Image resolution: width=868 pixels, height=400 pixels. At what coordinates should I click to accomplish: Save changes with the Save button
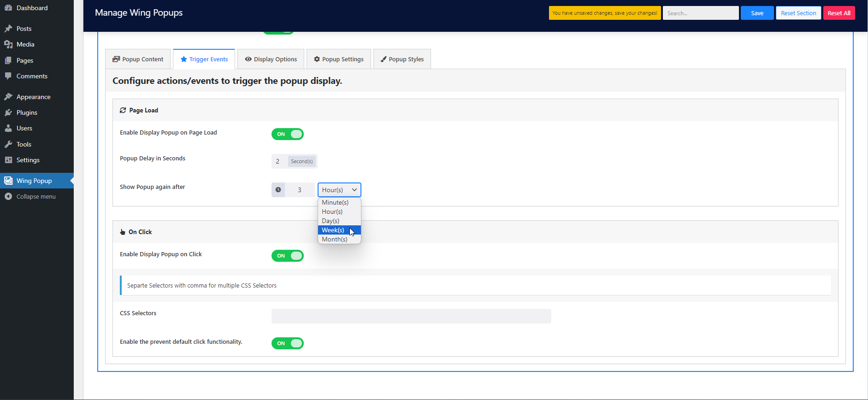point(757,13)
